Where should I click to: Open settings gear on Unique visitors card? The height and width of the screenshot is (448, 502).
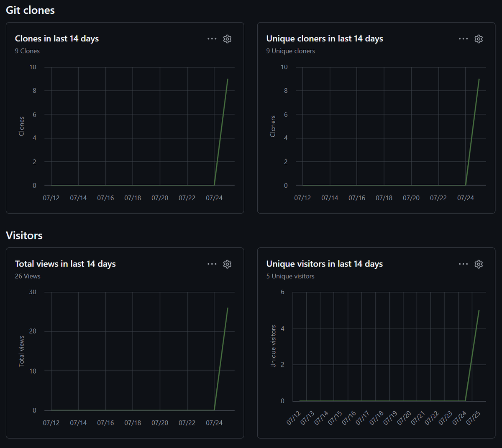pyautogui.click(x=479, y=264)
